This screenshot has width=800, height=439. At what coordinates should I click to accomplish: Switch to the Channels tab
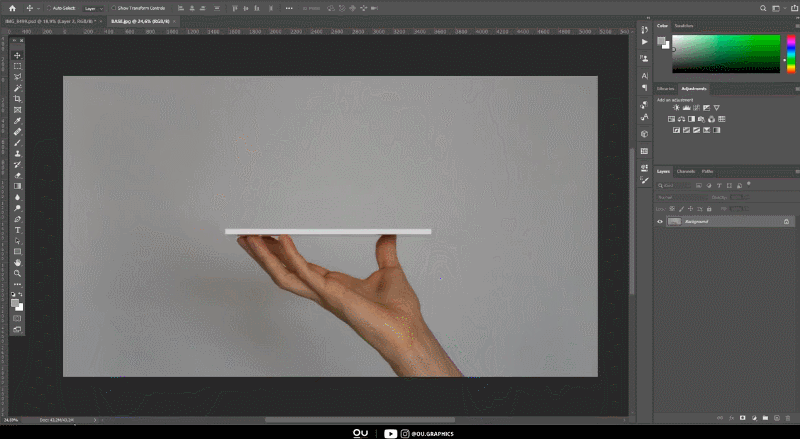(x=685, y=171)
